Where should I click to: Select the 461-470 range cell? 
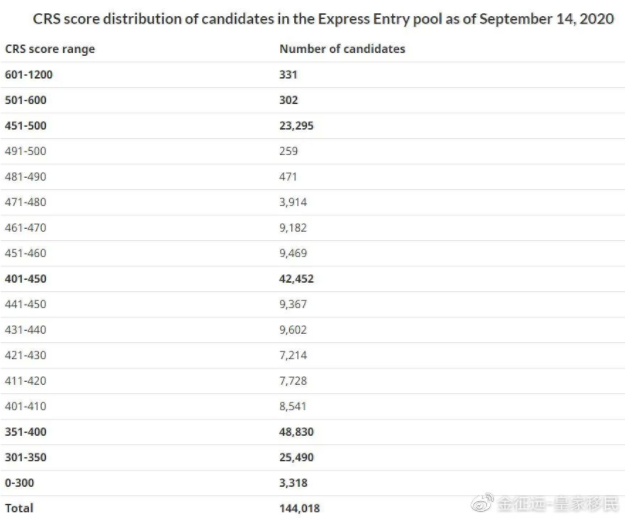(26, 227)
